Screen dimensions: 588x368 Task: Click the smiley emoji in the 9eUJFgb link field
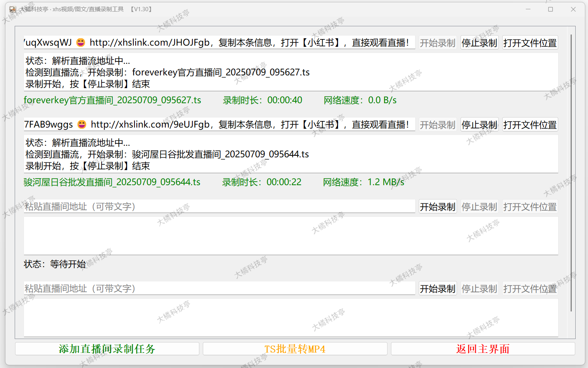pos(82,124)
